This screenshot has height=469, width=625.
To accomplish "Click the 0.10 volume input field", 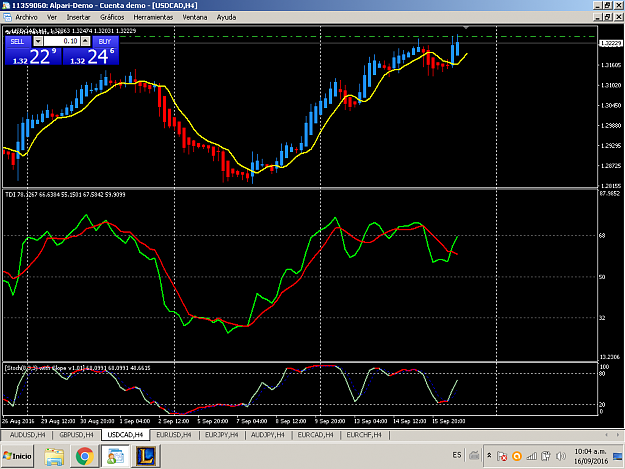I will 62,41.
